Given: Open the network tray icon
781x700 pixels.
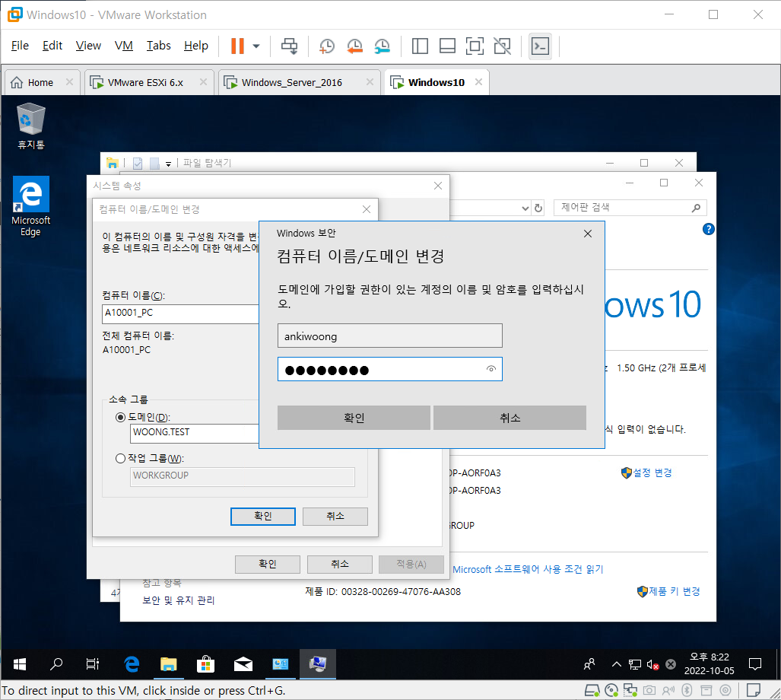Looking at the screenshot, I should [x=634, y=664].
